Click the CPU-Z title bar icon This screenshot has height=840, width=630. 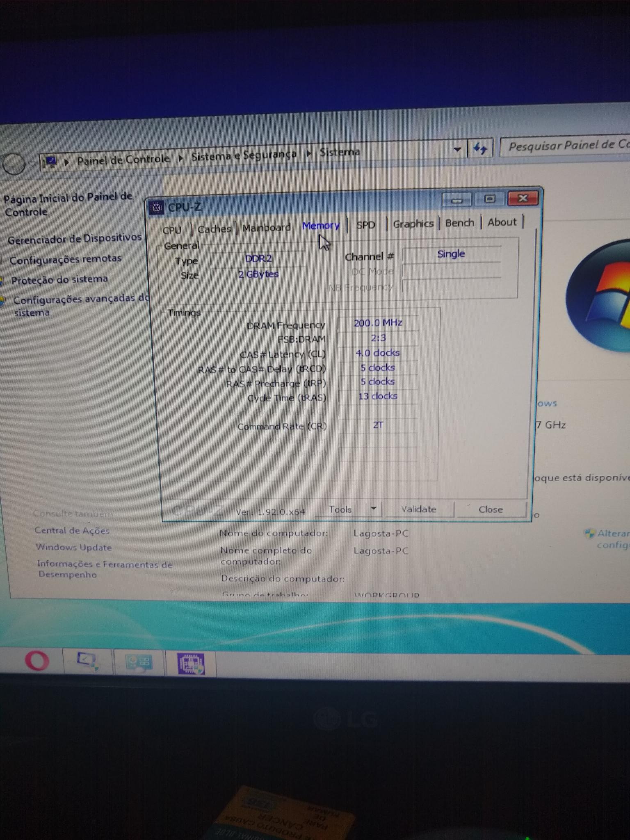coord(156,208)
